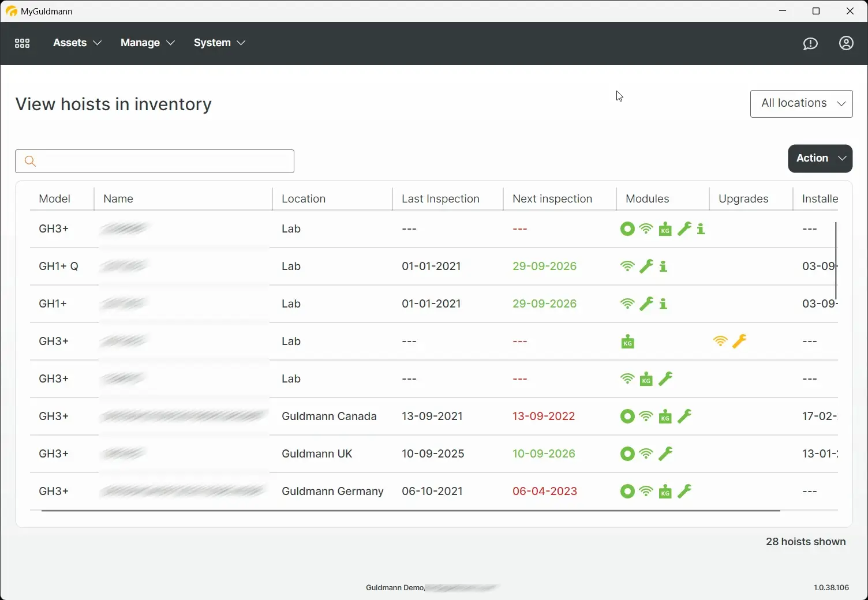Image resolution: width=868 pixels, height=600 pixels.
Task: Click the Location column header
Action: (304, 199)
